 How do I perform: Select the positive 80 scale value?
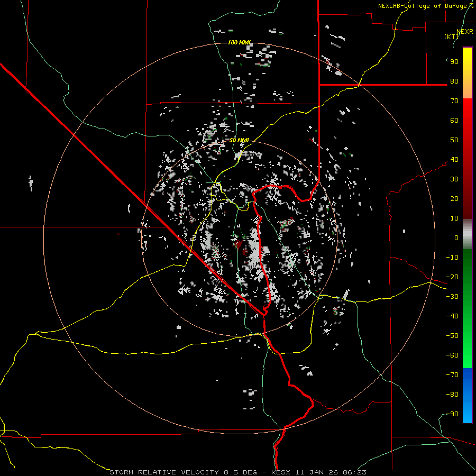(x=454, y=81)
